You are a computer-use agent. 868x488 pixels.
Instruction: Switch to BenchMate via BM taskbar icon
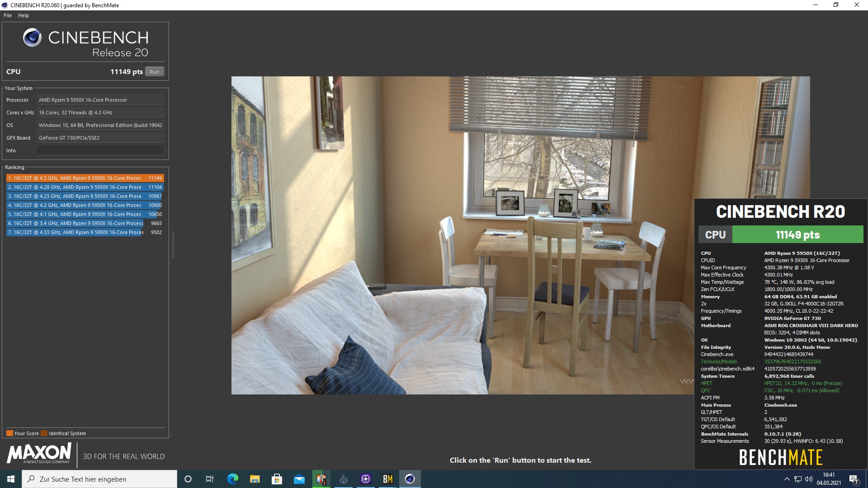point(387,479)
